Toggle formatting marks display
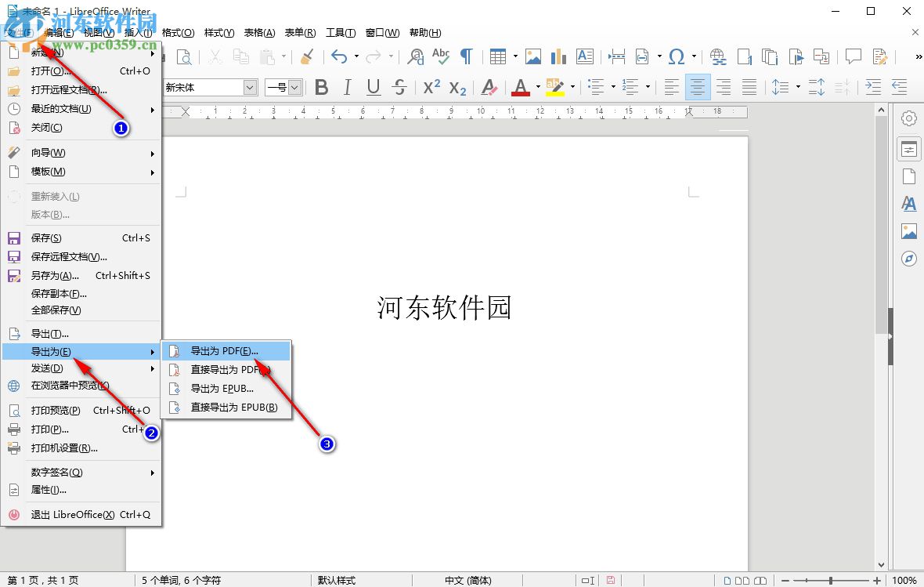 pos(466,56)
